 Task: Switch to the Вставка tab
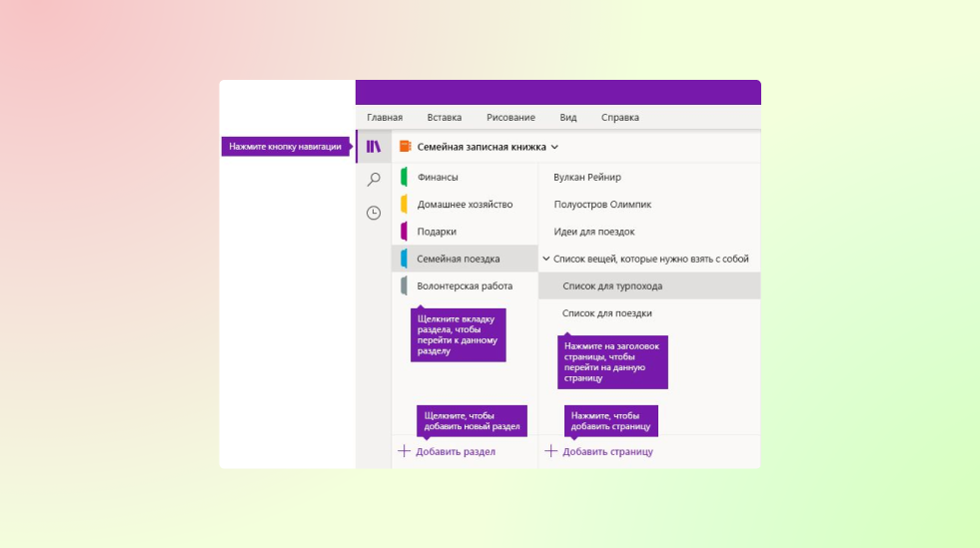click(444, 117)
